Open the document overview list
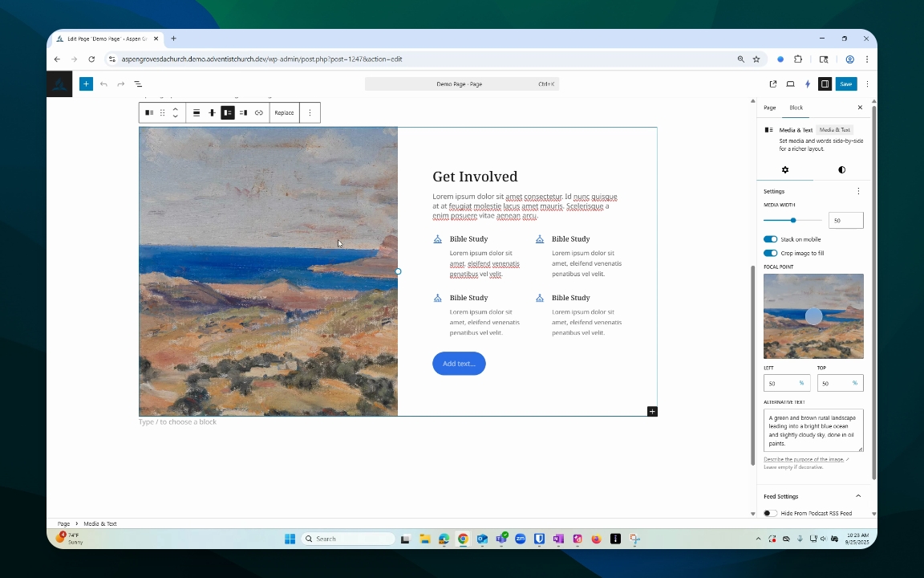This screenshot has width=924, height=578. point(138,83)
